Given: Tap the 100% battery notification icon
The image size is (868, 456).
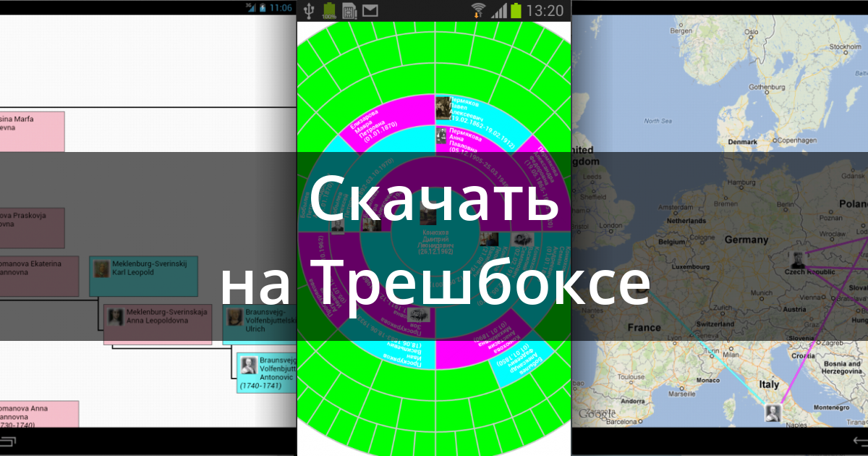Looking at the screenshot, I should [x=329, y=10].
